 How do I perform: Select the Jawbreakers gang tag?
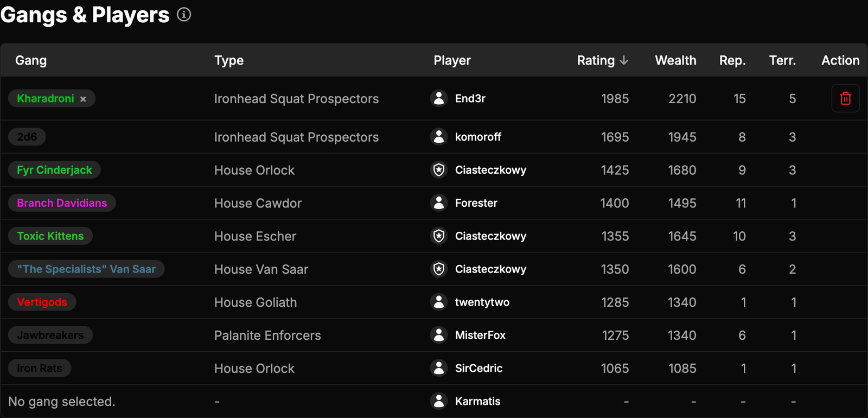(50, 335)
